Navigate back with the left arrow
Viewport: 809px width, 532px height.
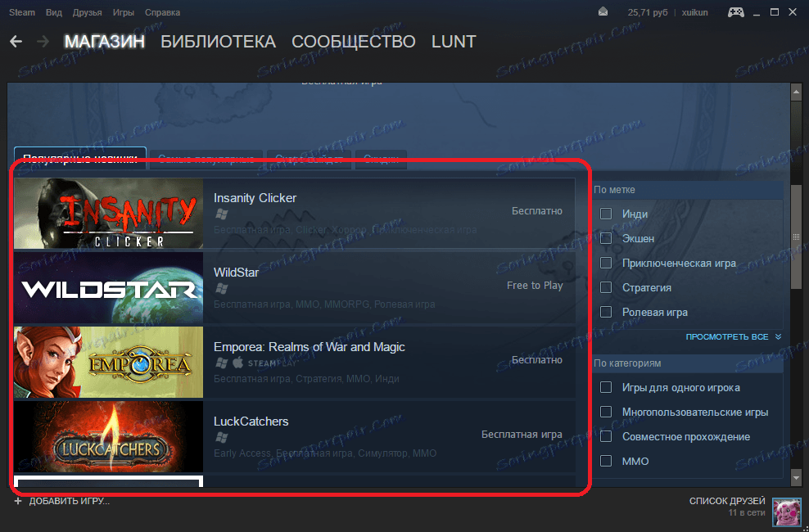pos(16,41)
